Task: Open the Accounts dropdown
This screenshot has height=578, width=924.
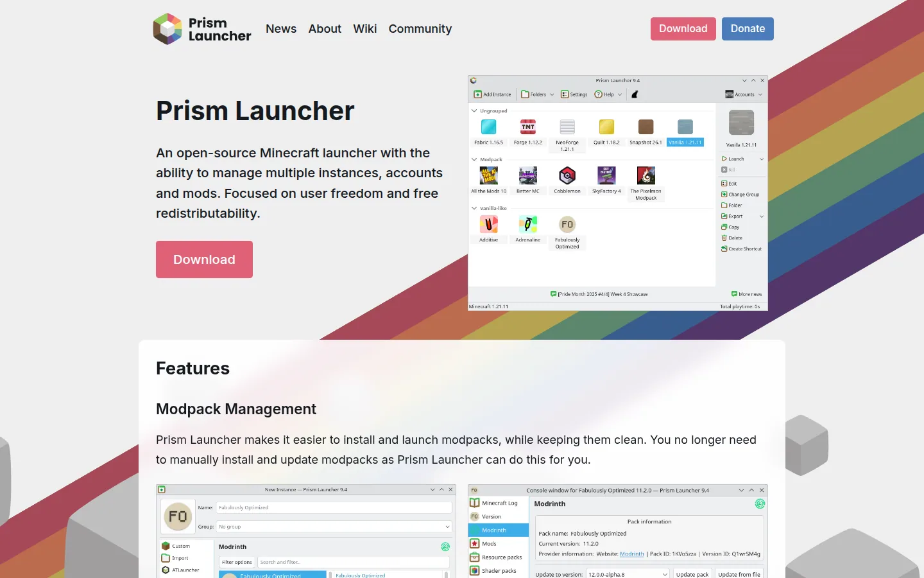Action: pyautogui.click(x=744, y=94)
